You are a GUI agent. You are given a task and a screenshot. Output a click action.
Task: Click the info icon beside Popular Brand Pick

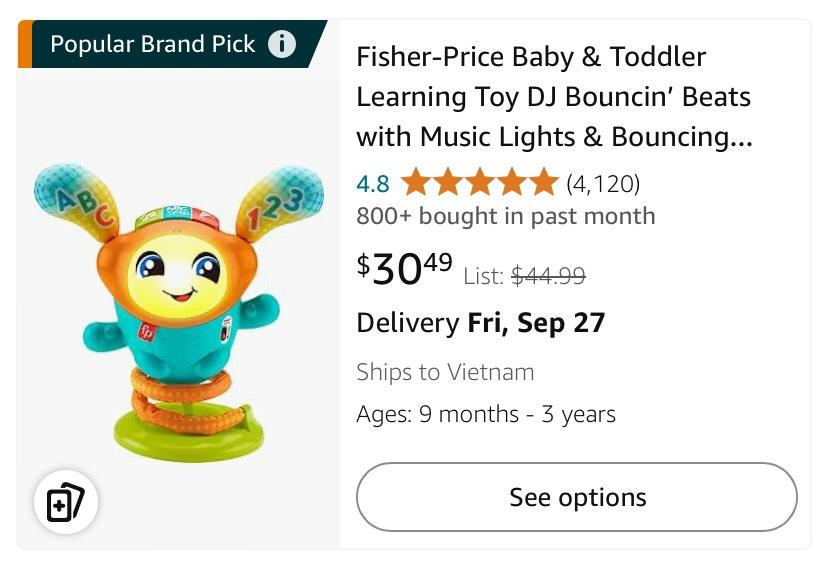[x=282, y=44]
